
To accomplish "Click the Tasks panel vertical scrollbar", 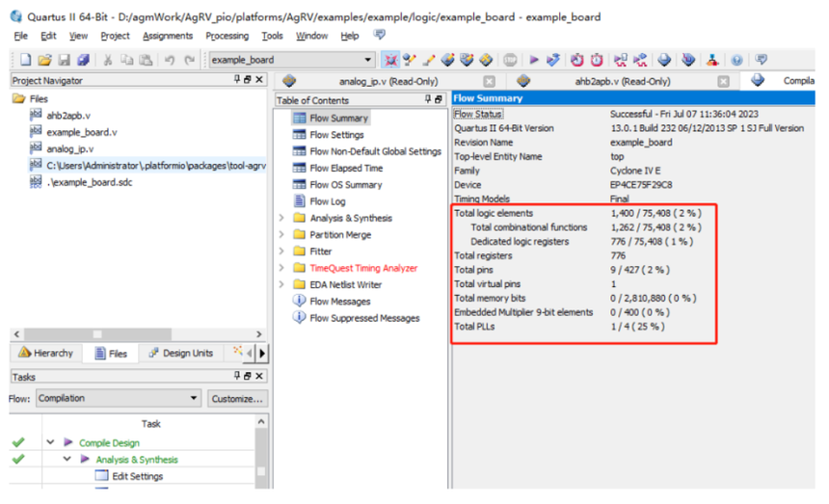I will (x=261, y=460).
